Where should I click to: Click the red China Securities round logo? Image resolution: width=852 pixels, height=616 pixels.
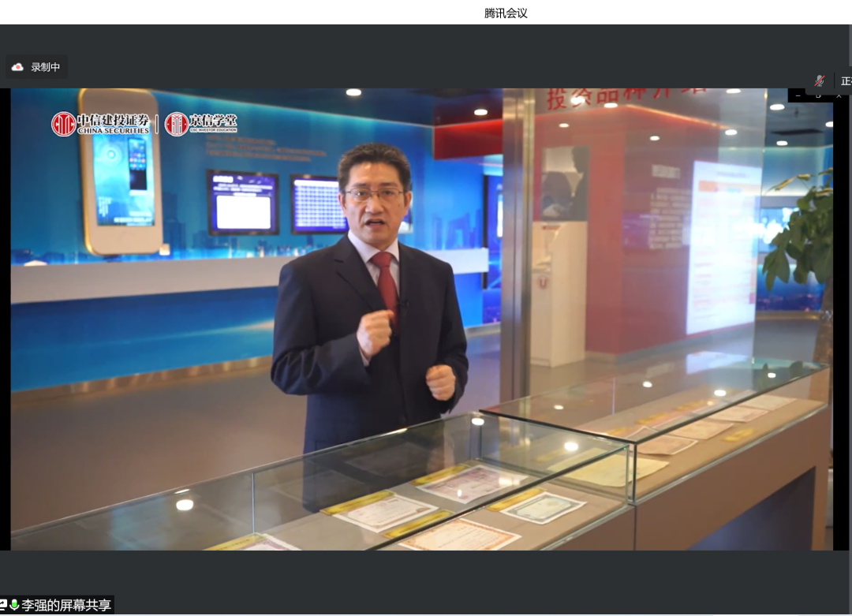pyautogui.click(x=63, y=124)
